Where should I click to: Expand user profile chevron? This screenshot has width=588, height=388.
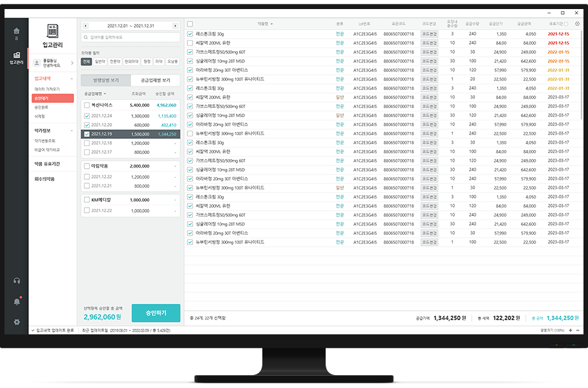pyautogui.click(x=72, y=63)
